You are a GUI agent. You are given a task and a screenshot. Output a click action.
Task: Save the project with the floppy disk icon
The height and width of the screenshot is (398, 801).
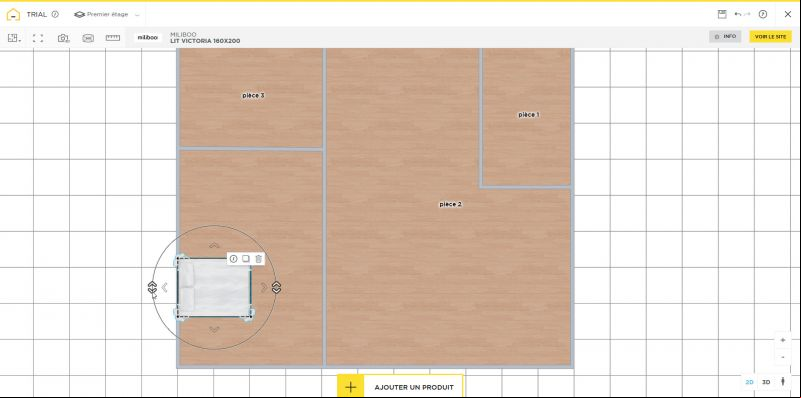pyautogui.click(x=722, y=14)
